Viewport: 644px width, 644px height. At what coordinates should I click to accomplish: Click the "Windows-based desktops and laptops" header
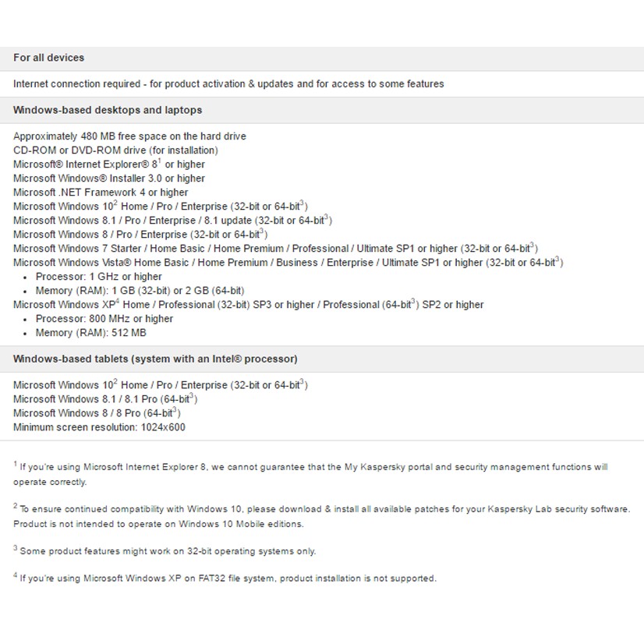(108, 111)
